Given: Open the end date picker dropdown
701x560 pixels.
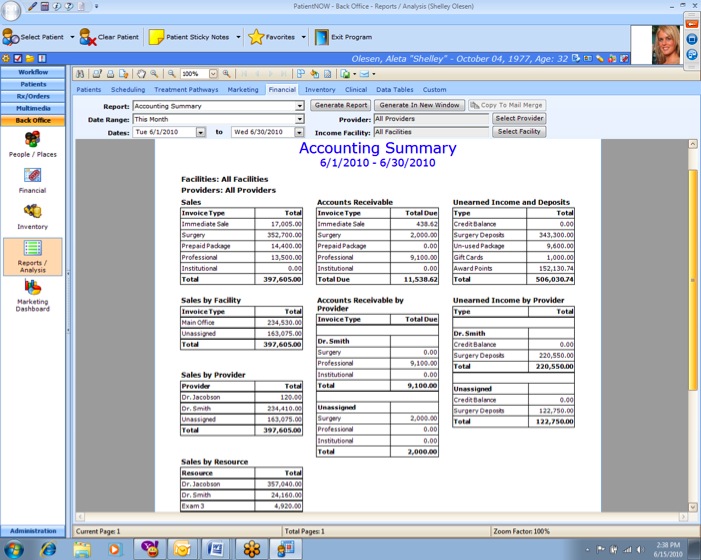Looking at the screenshot, I should click(299, 132).
